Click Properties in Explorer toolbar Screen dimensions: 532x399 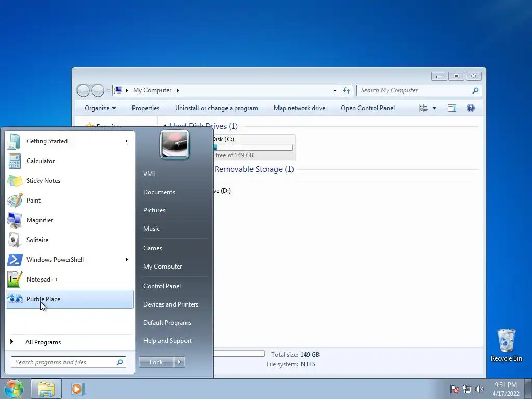point(145,108)
